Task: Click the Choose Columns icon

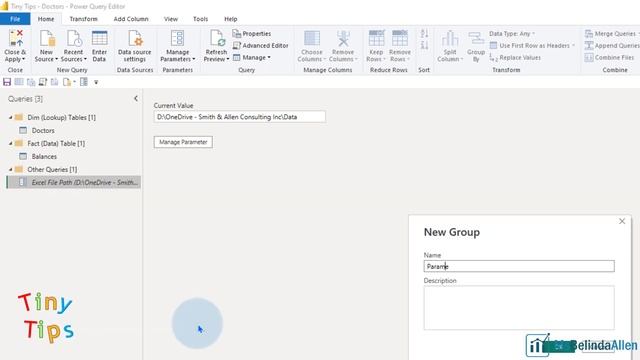Action: (312, 39)
